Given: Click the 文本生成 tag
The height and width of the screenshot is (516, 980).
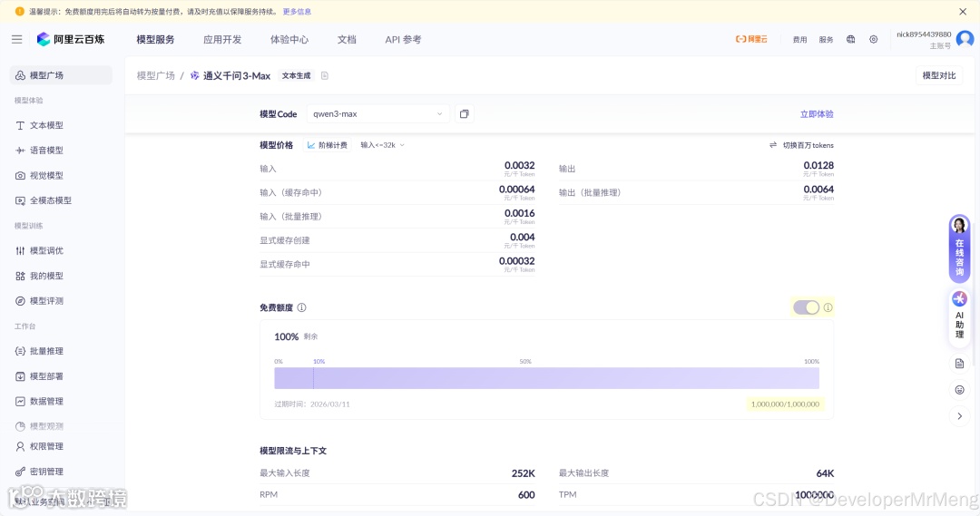Looking at the screenshot, I should 296,75.
